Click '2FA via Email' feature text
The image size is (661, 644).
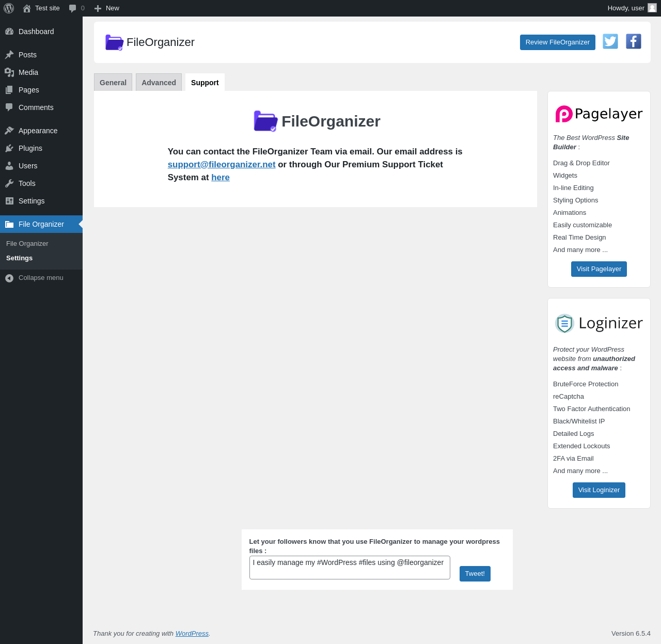click(573, 459)
